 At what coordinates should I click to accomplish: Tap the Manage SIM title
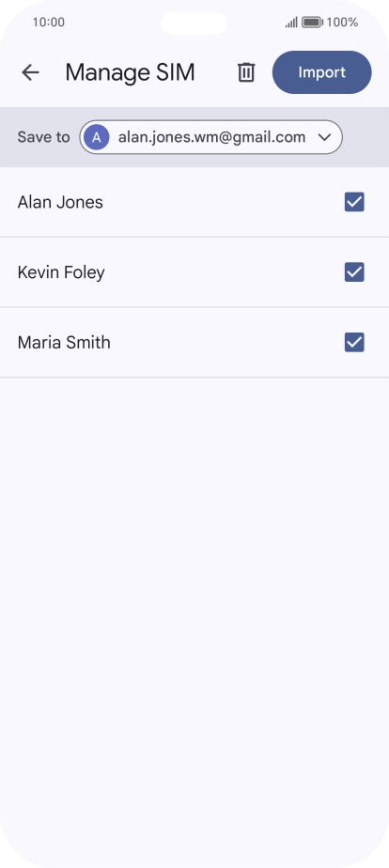[130, 72]
